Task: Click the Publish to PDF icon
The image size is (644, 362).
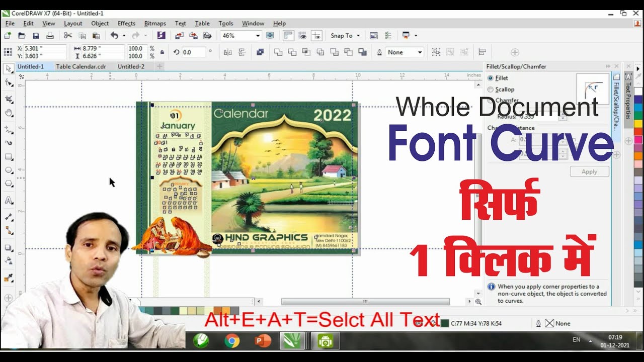Action: pyautogui.click(x=207, y=36)
